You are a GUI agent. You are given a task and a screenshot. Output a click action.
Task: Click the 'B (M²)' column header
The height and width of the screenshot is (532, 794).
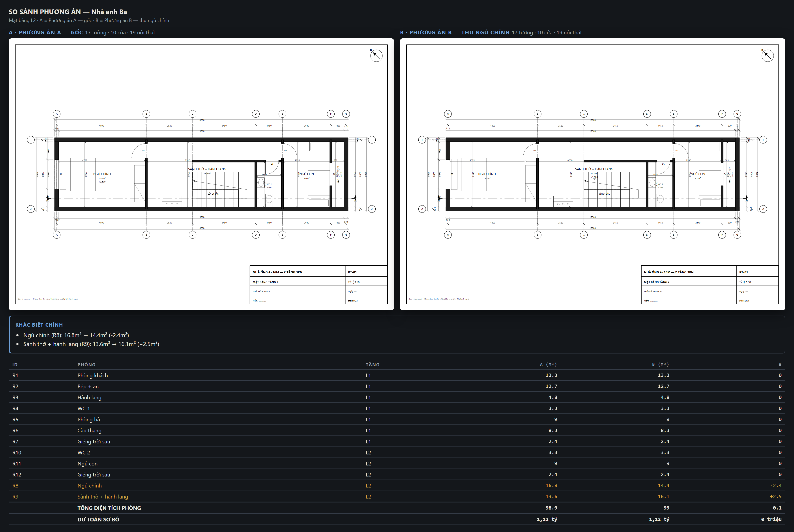coord(660,365)
